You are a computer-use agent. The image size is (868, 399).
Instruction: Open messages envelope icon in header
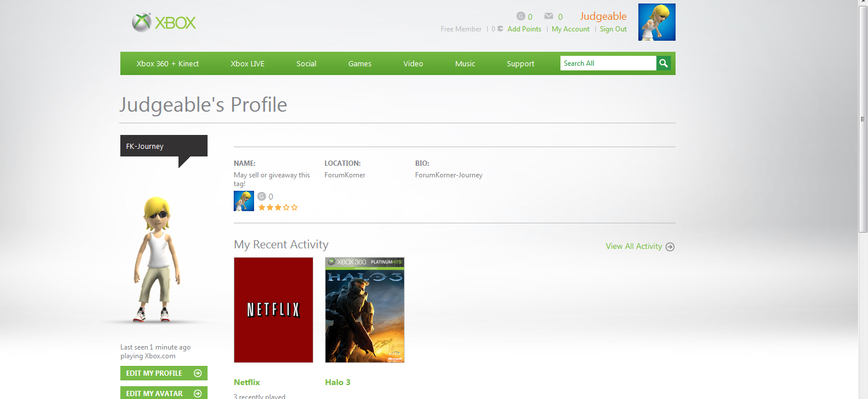(x=548, y=16)
